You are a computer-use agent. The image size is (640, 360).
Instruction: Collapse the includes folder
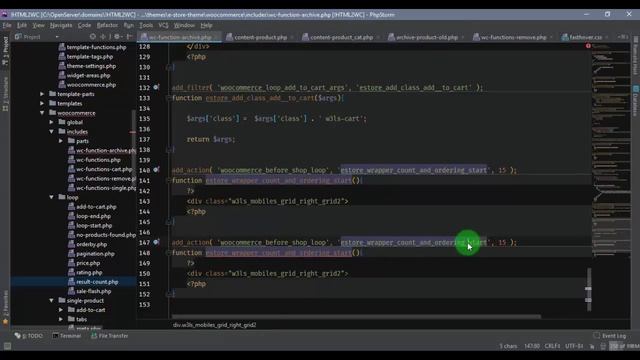tap(51, 132)
